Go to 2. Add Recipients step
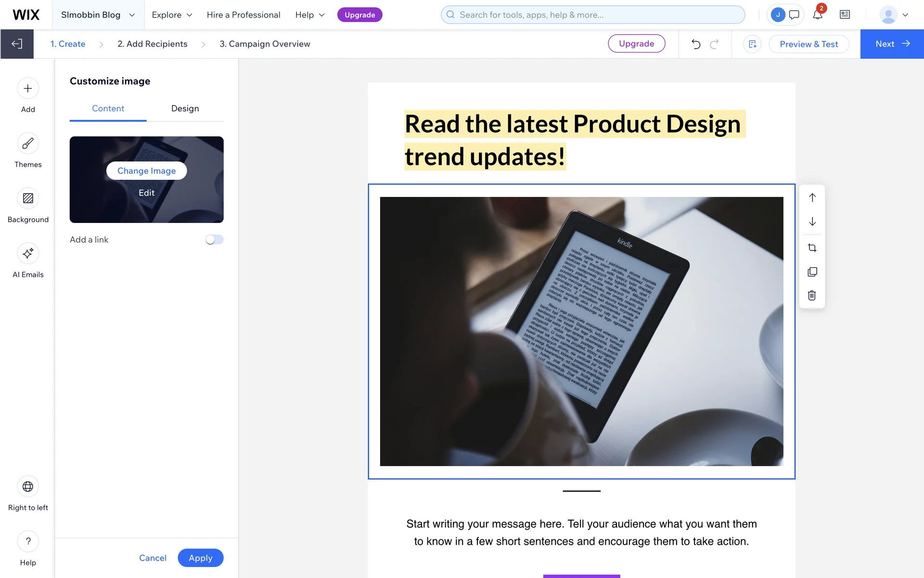Viewport: 924px width, 578px height. point(152,44)
